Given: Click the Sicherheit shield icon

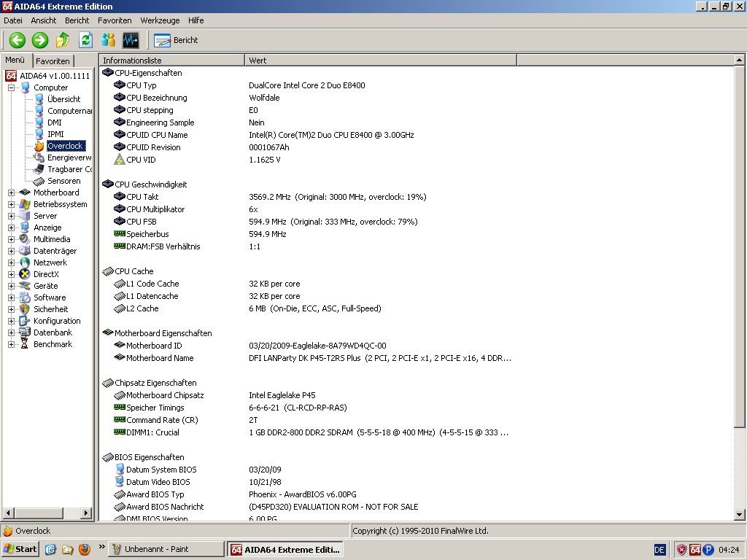Looking at the screenshot, I should tap(24, 309).
